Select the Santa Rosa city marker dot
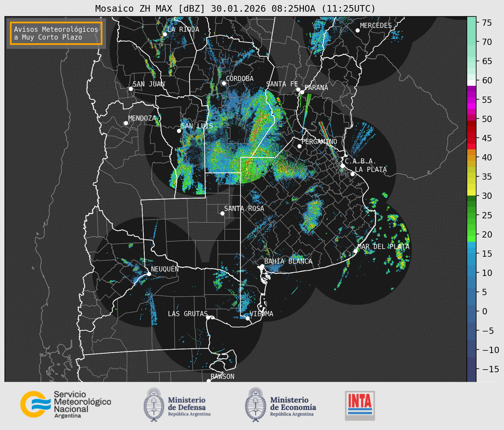Screen dimensions: 504x430 point(222,213)
